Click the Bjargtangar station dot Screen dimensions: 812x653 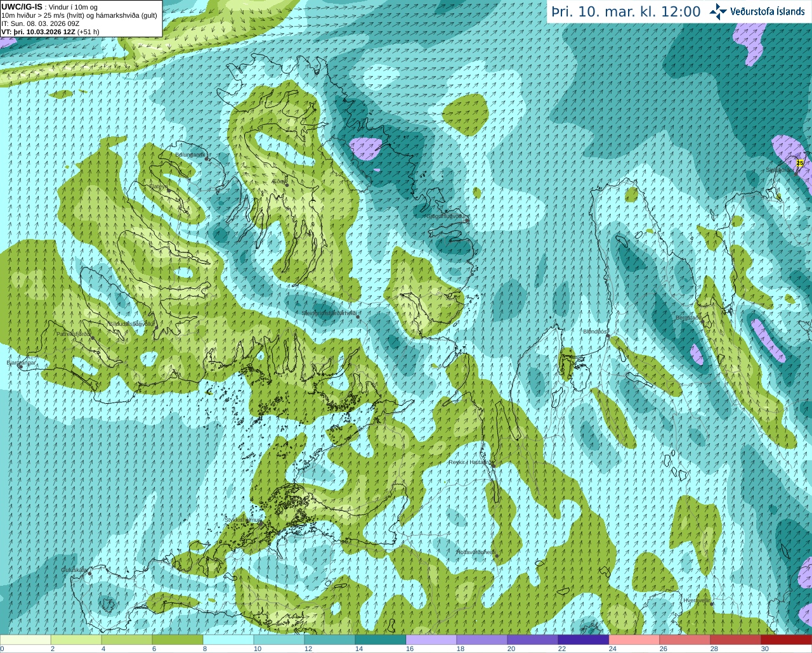pos(20,367)
